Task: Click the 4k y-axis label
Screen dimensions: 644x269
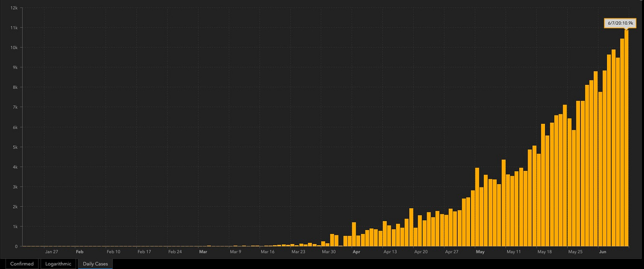Action: click(15, 167)
